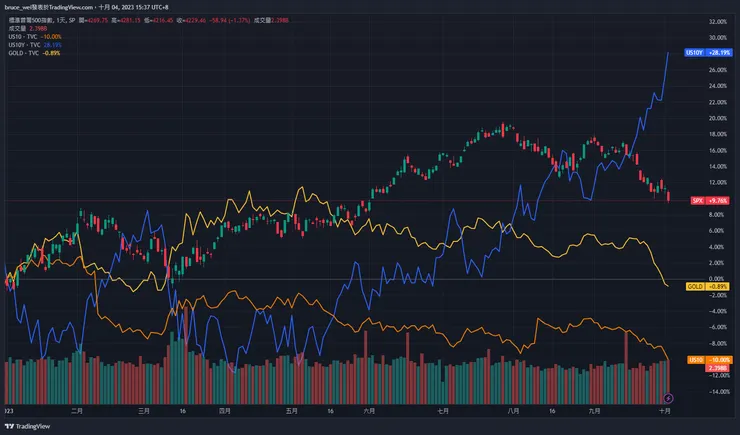The height and width of the screenshot is (435, 740).
Task: Click the 八月 time axis label
Action: point(513,411)
